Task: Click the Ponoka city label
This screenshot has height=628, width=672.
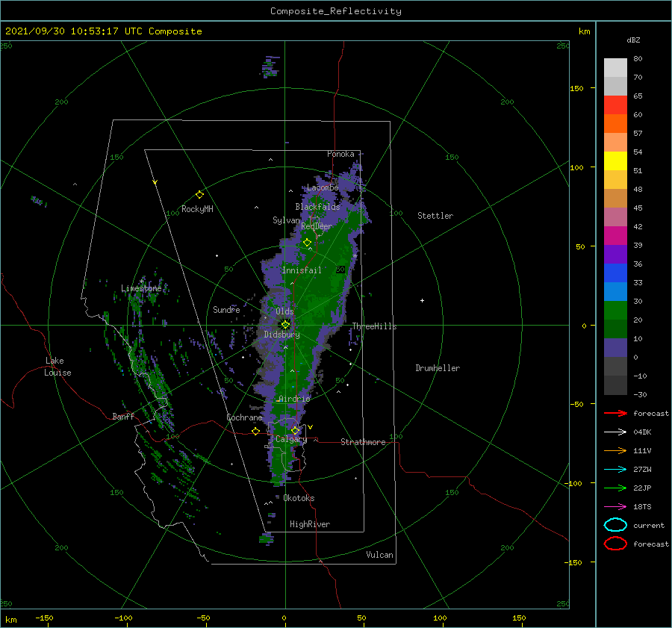Action: 340,154
